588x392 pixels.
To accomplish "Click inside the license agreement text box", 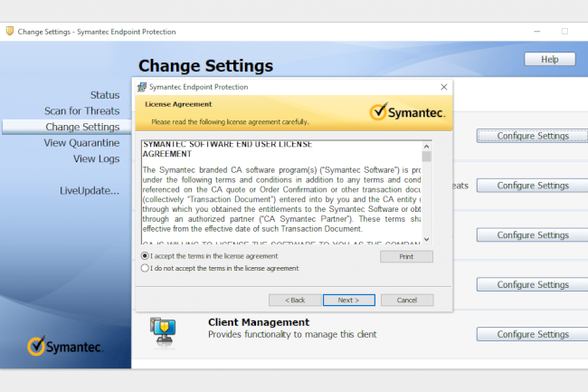I will coord(281,193).
